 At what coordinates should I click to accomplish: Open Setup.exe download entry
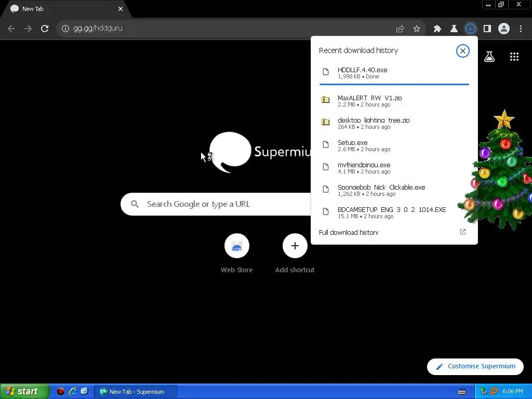click(394, 145)
